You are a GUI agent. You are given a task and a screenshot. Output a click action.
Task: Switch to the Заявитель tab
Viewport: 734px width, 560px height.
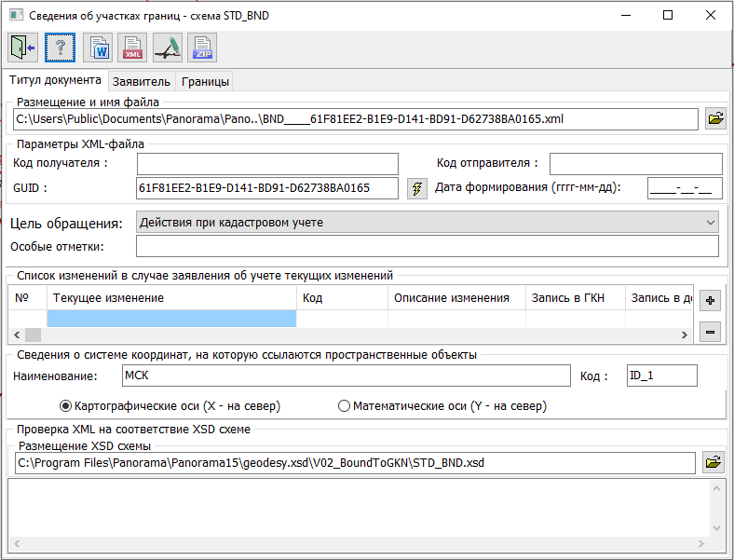point(142,81)
